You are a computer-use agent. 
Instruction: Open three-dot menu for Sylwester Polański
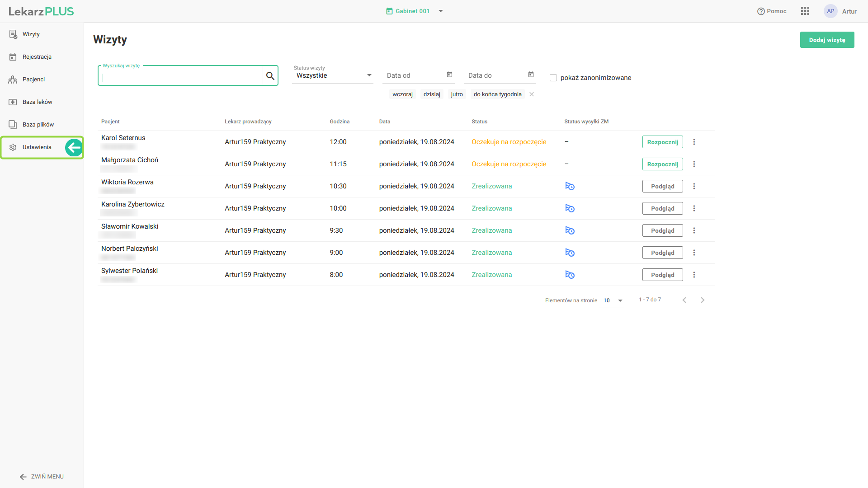tap(694, 275)
